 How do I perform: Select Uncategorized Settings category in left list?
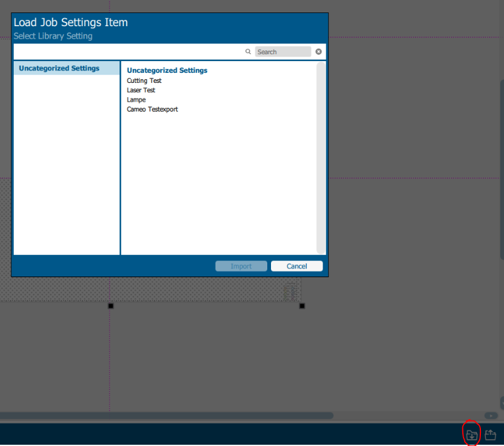67,68
